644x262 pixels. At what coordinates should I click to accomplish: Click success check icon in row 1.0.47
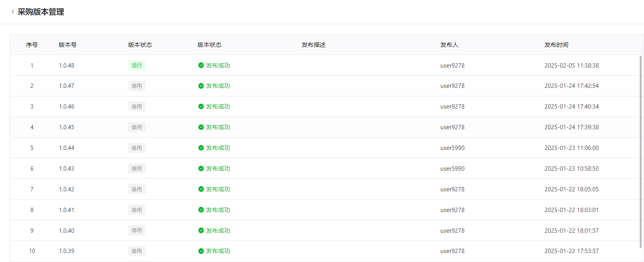point(201,86)
